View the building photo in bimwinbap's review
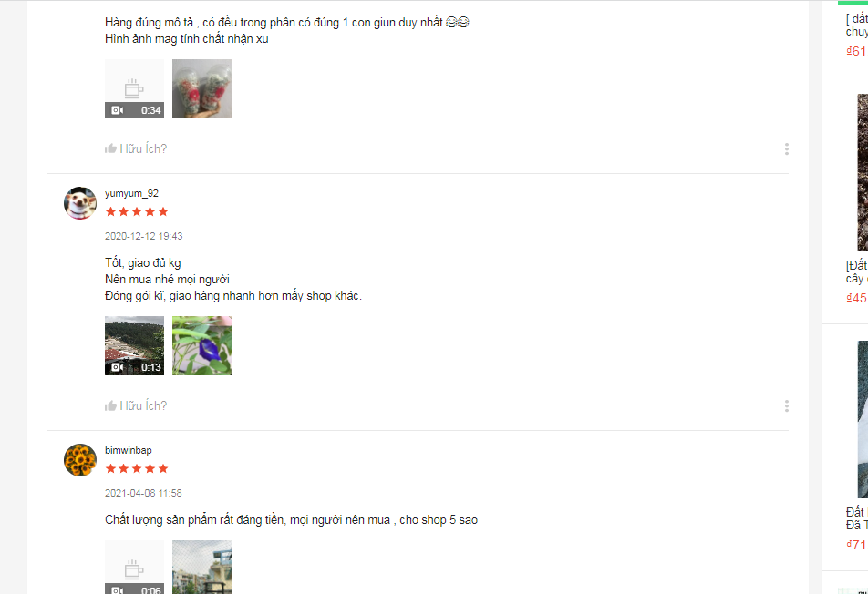868x594 pixels. click(x=202, y=567)
